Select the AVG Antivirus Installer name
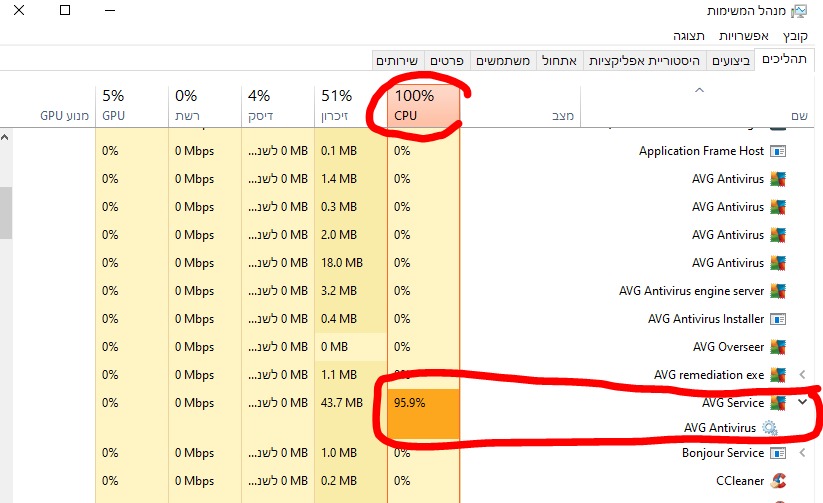The image size is (823, 503). 706,319
